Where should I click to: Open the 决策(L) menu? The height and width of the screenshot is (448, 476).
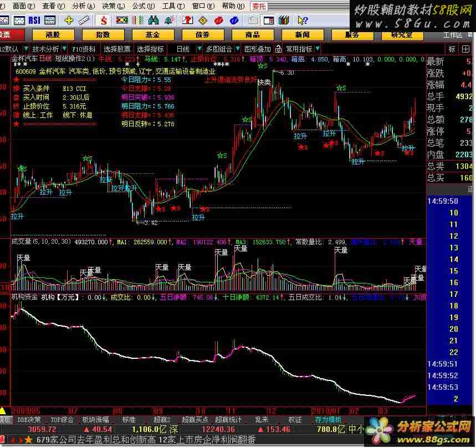[113, 6]
